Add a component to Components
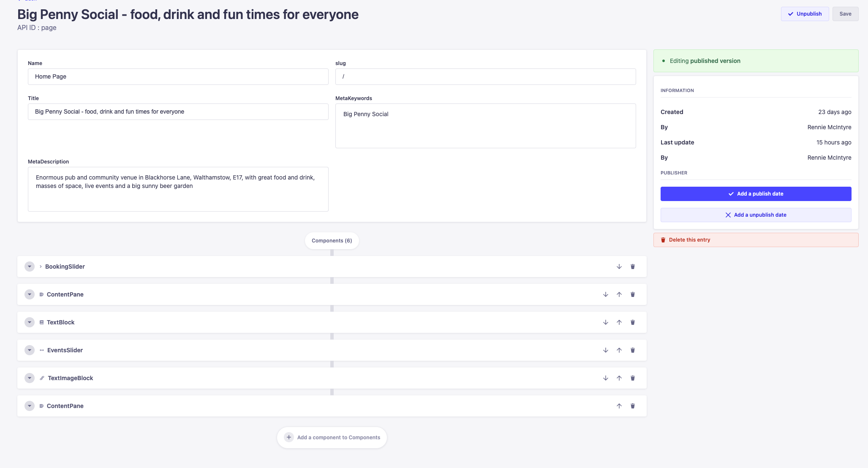The height and width of the screenshot is (468, 868). 332,438
